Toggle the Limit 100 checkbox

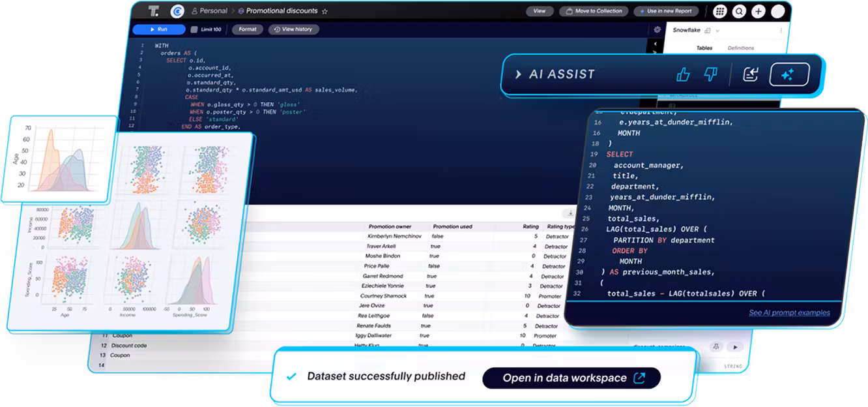click(194, 29)
